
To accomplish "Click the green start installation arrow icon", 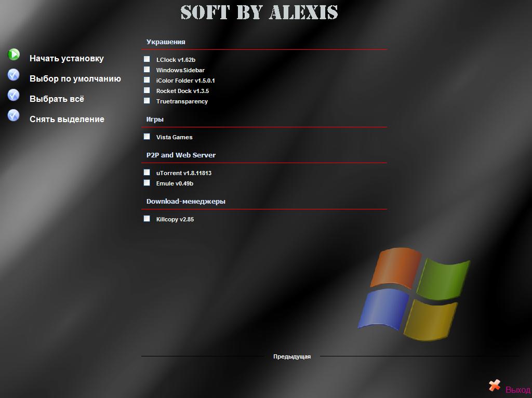I will click(14, 54).
